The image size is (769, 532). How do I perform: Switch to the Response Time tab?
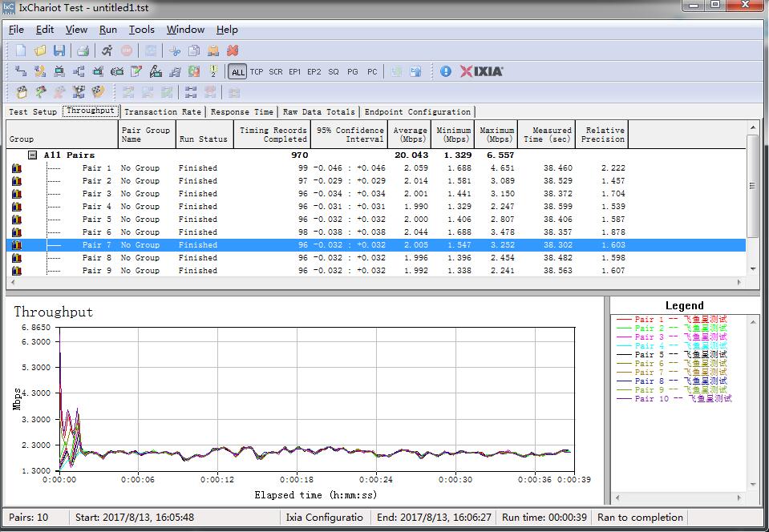(x=241, y=112)
